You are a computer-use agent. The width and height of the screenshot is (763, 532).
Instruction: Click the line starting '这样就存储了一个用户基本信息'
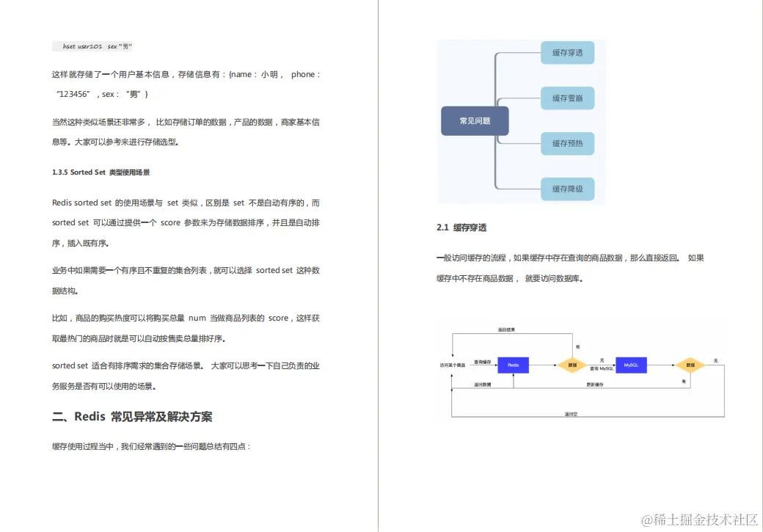coord(186,74)
